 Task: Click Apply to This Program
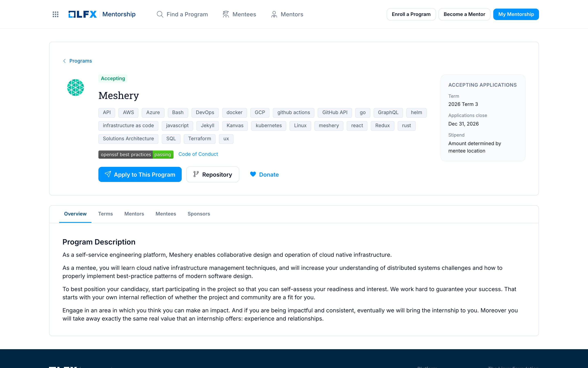click(x=140, y=175)
